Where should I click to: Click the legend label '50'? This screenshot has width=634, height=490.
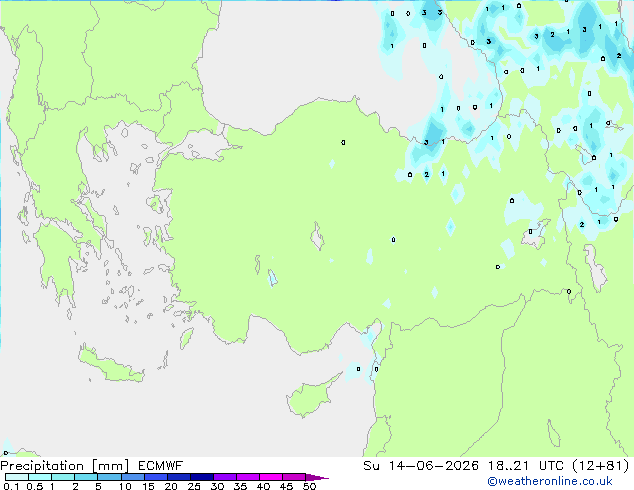309,486
